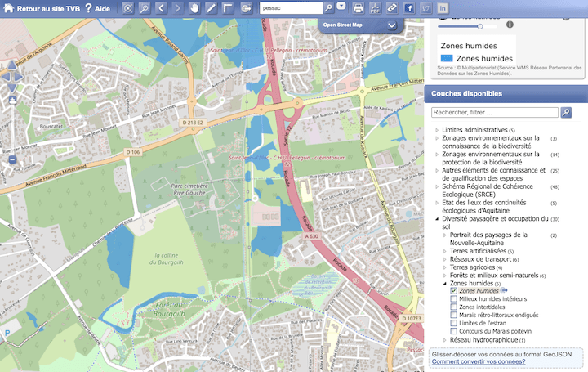Screen dimensions: 588x372
Task: Export the map as PDF
Action: (375, 8)
